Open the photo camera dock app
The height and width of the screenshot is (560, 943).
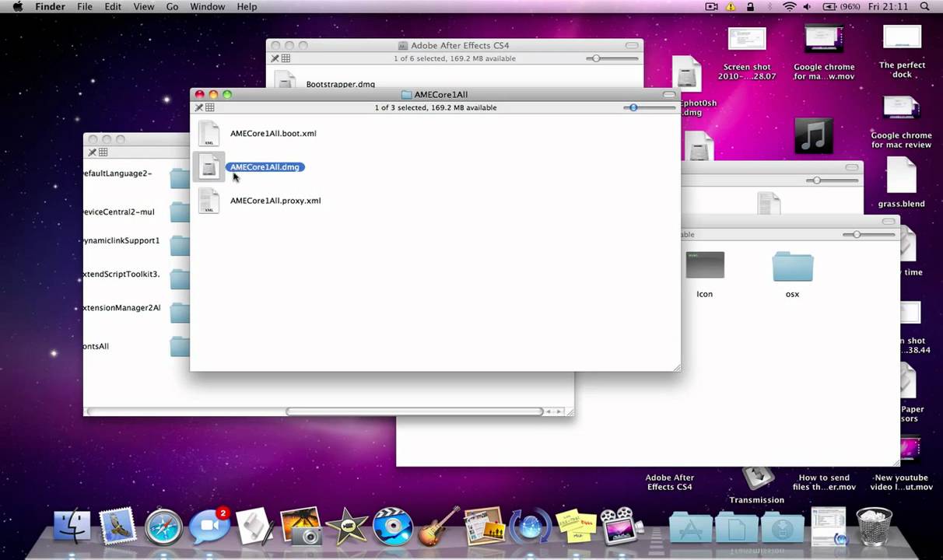[300, 527]
